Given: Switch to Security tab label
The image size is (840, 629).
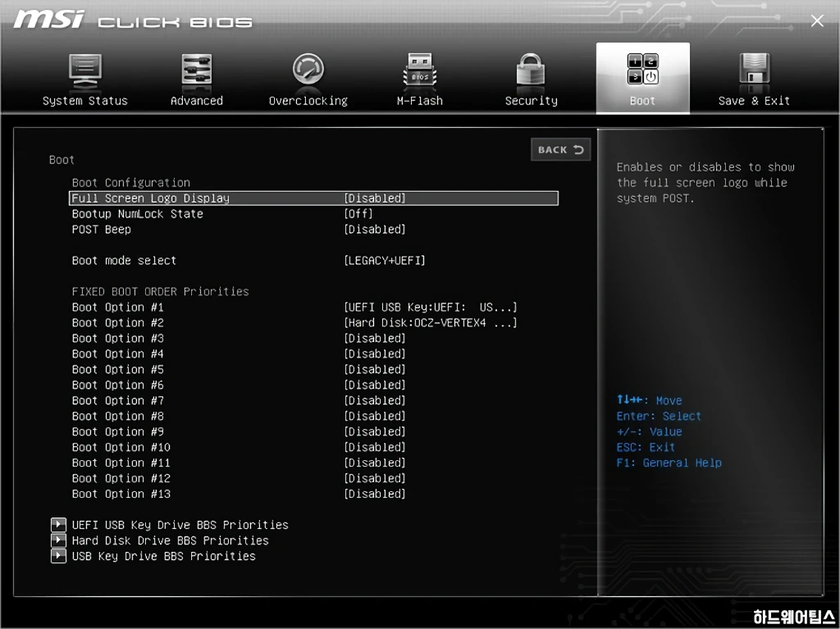Looking at the screenshot, I should 532,101.
